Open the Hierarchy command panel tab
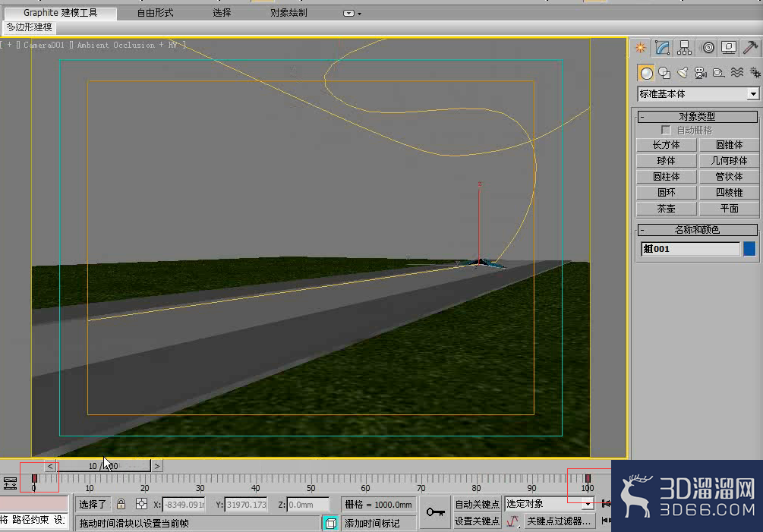 684,48
